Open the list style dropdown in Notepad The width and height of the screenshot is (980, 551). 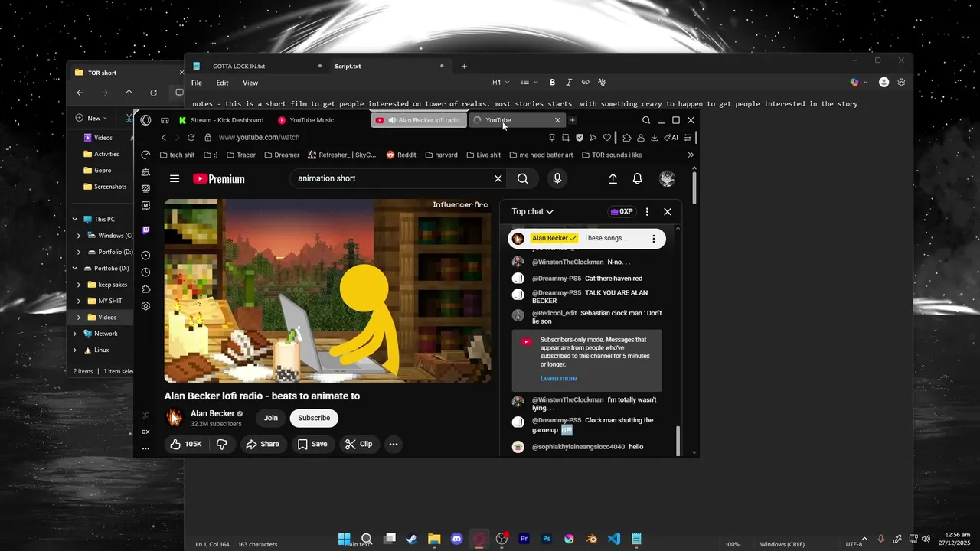(528, 82)
